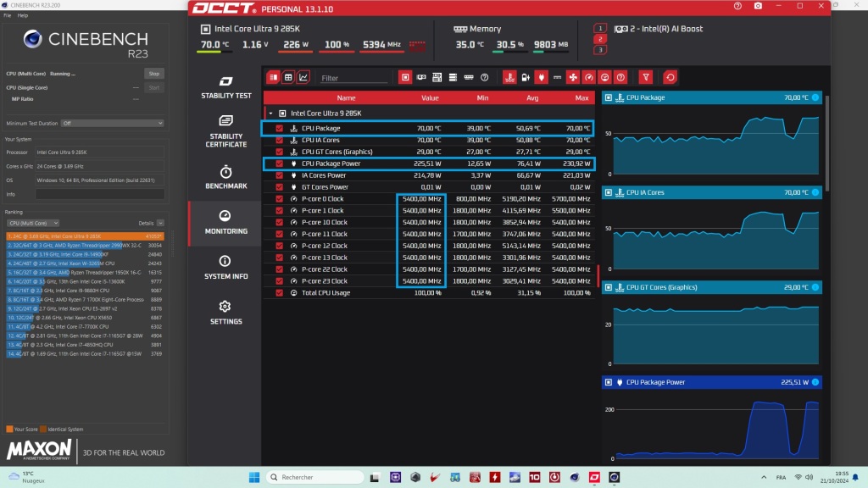Switch to split list-and-graph view in OCCT
The height and width of the screenshot is (488, 868).
point(273,77)
